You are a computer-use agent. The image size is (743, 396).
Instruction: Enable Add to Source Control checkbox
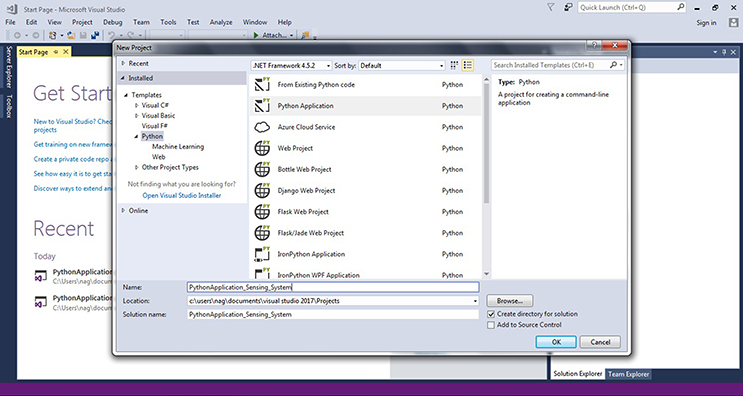[491, 325]
